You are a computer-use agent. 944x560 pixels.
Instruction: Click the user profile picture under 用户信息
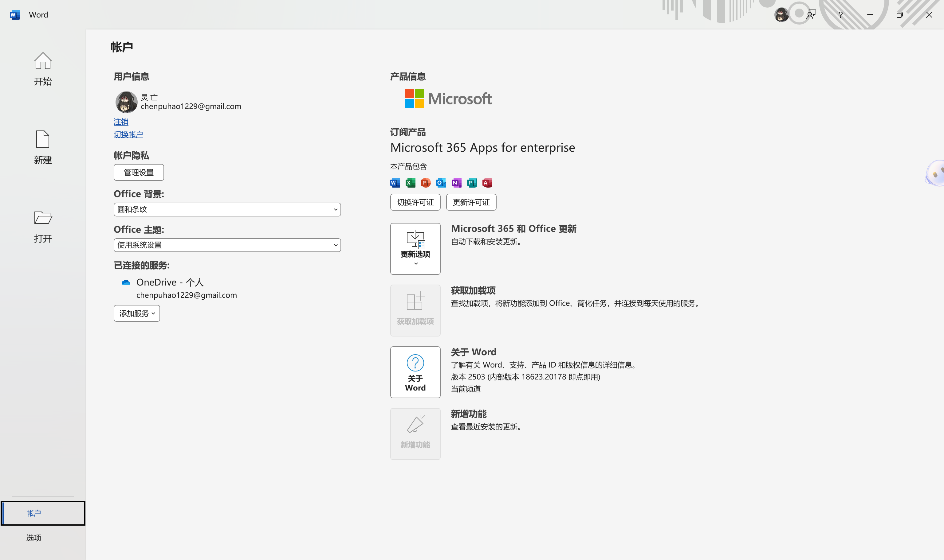pyautogui.click(x=126, y=102)
